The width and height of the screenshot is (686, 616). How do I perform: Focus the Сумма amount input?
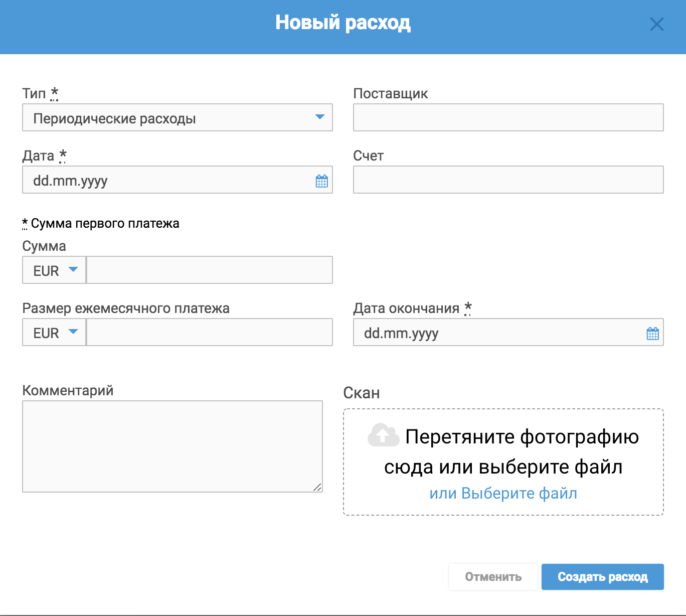pos(210,270)
